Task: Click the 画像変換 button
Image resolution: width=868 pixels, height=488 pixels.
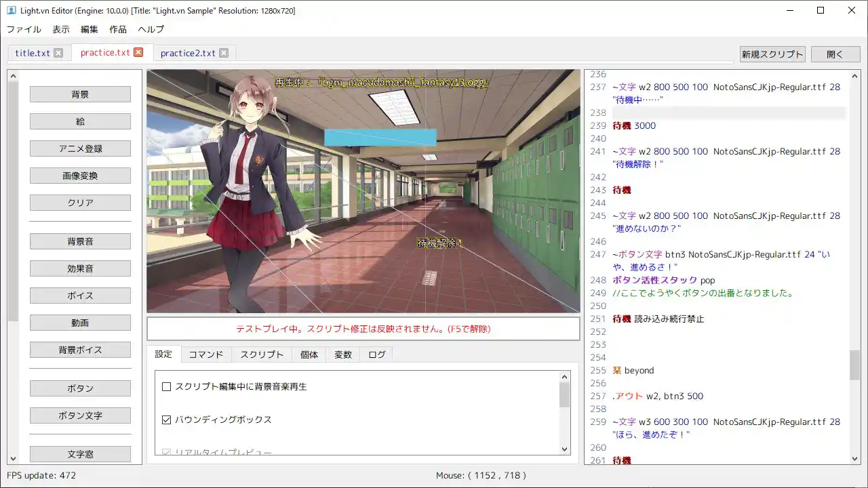Action: click(x=80, y=176)
